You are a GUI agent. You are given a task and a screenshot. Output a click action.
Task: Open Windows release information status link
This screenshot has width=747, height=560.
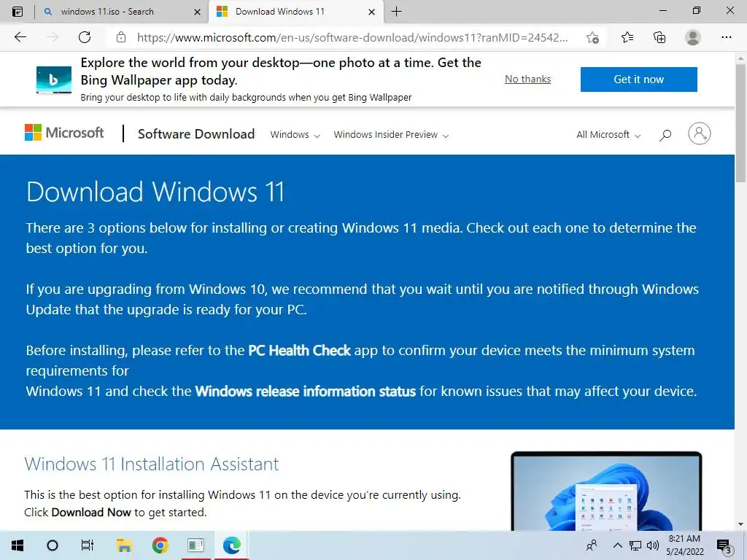tap(306, 392)
